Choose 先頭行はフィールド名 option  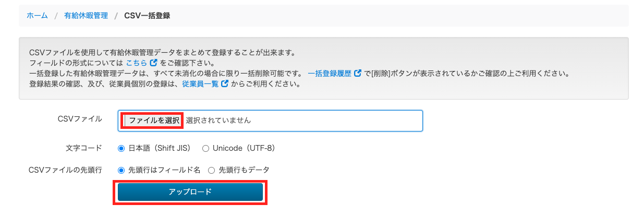121,170
